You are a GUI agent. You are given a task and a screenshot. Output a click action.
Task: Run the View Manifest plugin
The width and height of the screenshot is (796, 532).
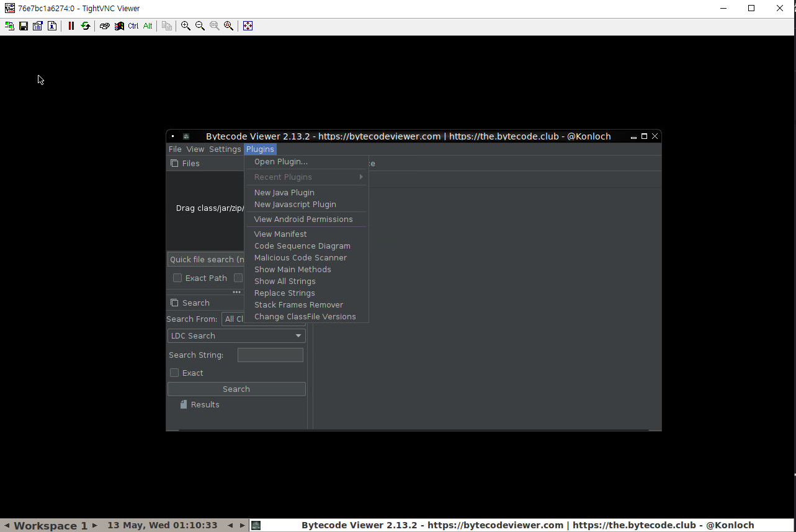pyautogui.click(x=307, y=234)
